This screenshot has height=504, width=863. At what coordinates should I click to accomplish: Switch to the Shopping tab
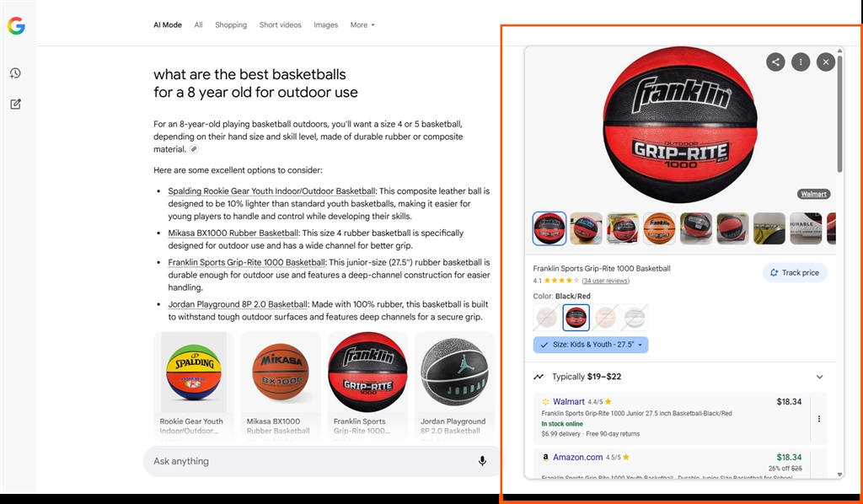point(231,24)
